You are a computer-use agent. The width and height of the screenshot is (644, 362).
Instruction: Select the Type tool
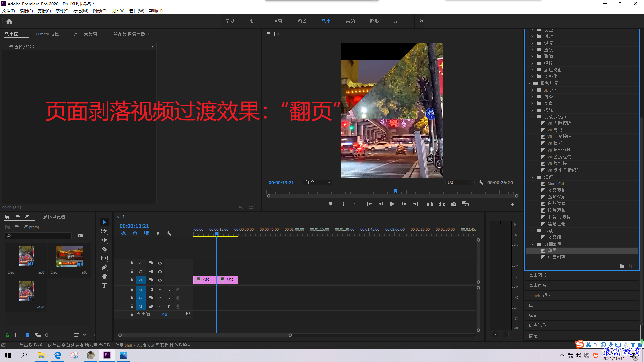click(104, 285)
